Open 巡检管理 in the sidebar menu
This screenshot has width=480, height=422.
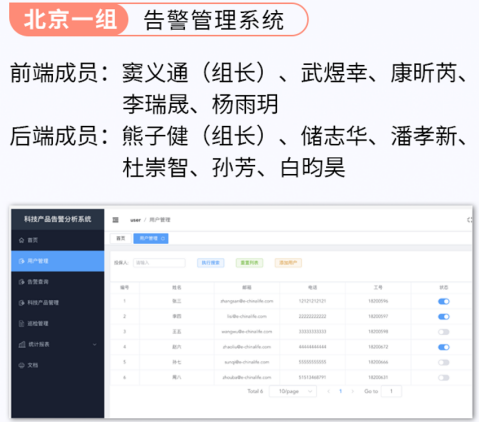[58, 324]
